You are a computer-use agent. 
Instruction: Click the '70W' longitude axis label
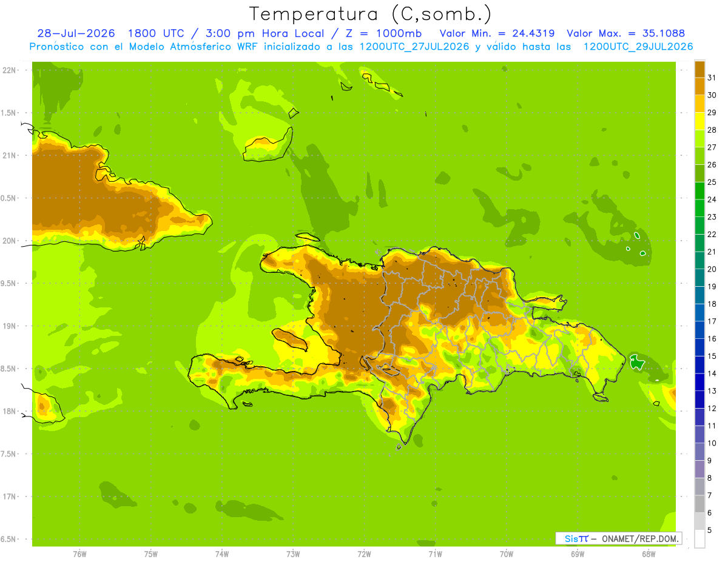point(507,554)
